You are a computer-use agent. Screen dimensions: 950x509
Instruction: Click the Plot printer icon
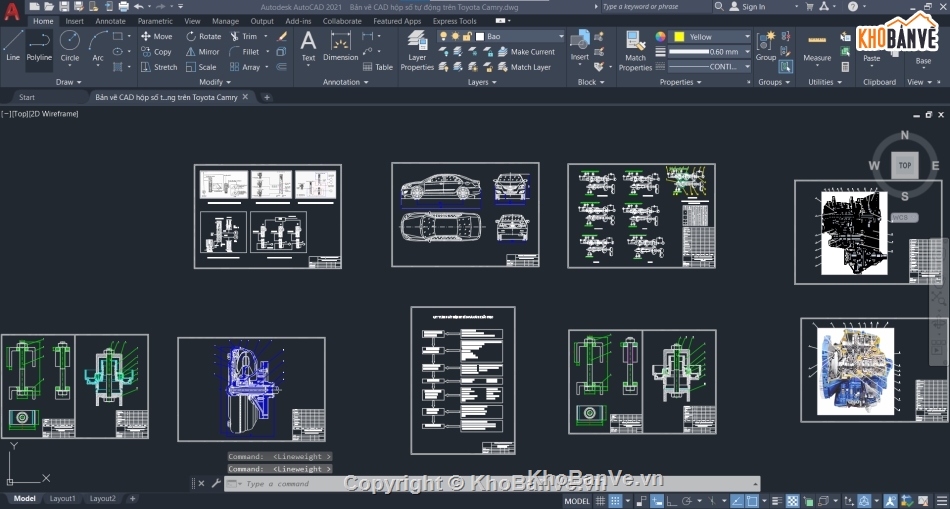[124, 7]
